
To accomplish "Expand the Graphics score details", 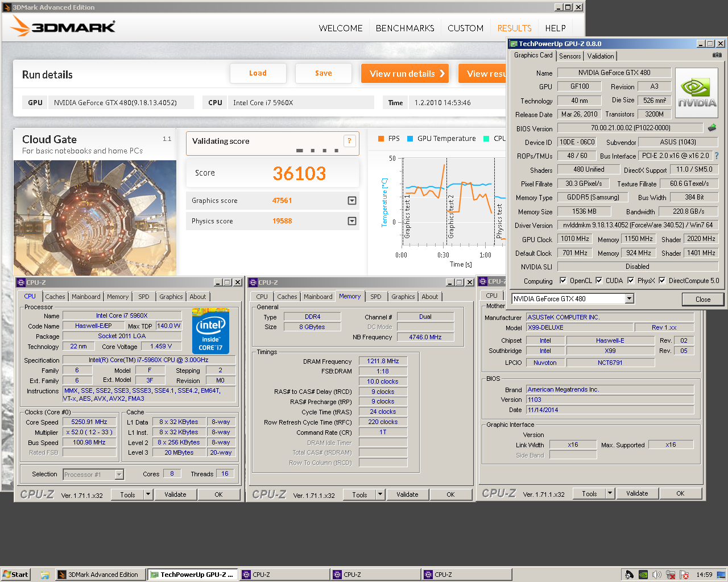I will 352,201.
